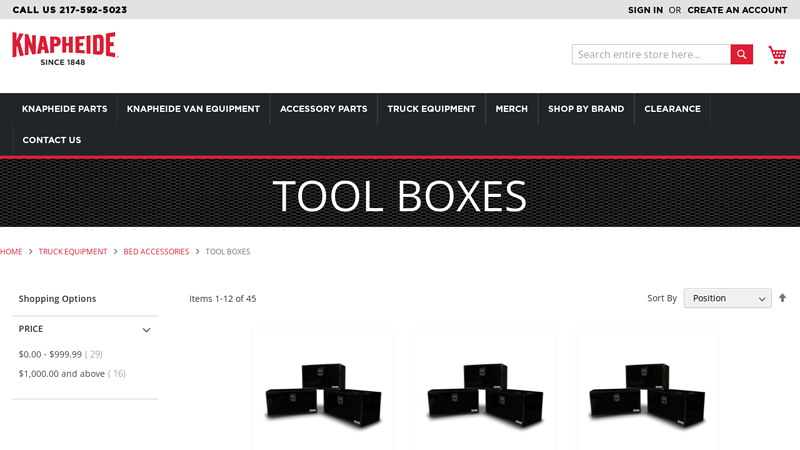Open the Sort By Position dropdown
800x450 pixels.
click(728, 298)
